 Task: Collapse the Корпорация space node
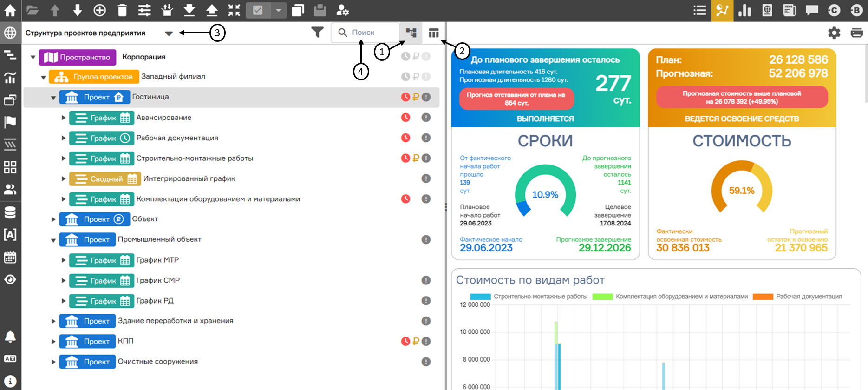pyautogui.click(x=33, y=57)
